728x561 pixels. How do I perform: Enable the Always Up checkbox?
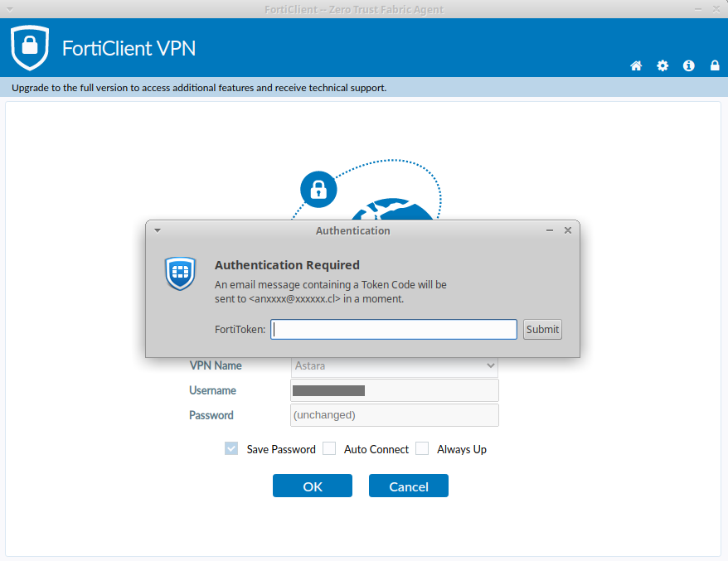click(422, 449)
